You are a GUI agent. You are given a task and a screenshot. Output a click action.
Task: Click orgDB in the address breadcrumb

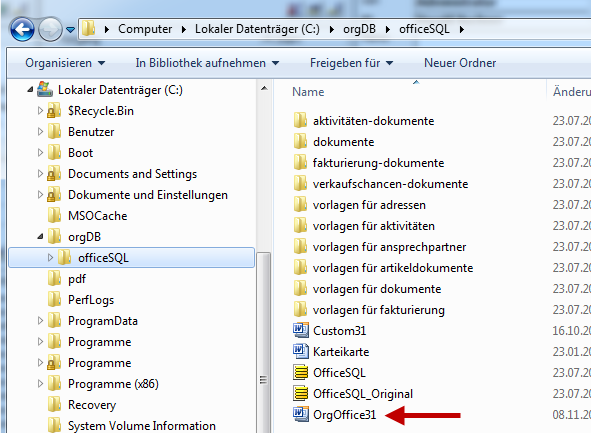359,29
